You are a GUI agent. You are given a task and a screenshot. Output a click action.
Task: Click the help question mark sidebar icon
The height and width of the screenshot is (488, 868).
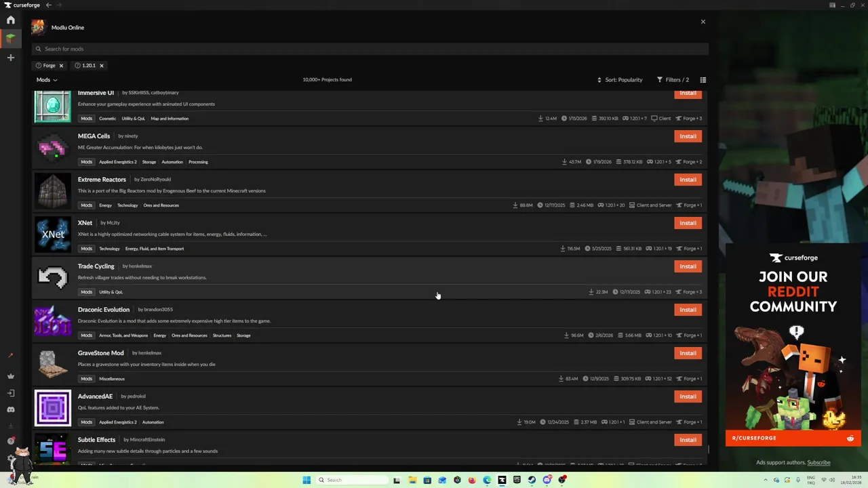coord(10,441)
